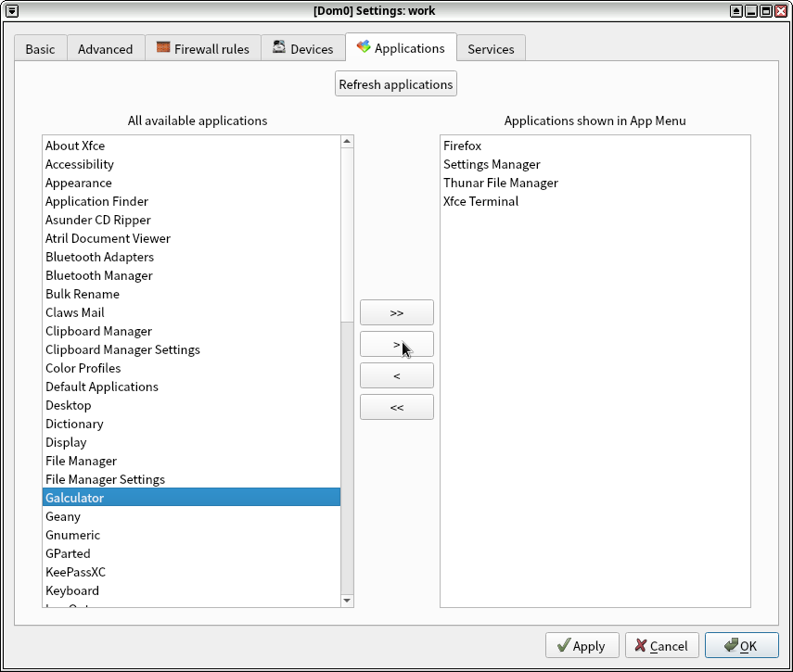This screenshot has width=793, height=672.
Task: Click the shade arrow button on title bar
Action: coord(736,10)
